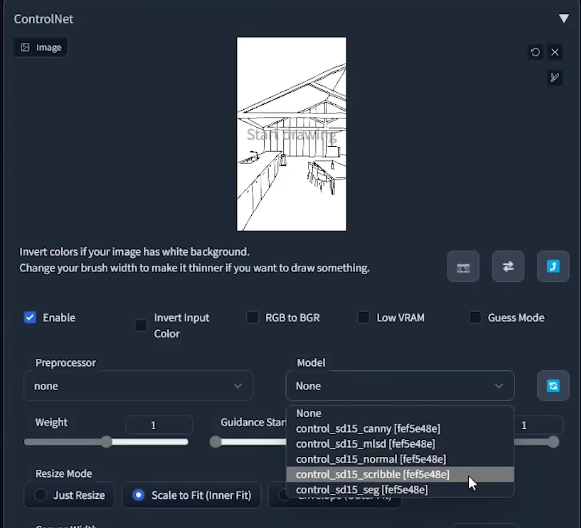
Task: Click the swap arrows mirror icon button
Action: click(508, 266)
